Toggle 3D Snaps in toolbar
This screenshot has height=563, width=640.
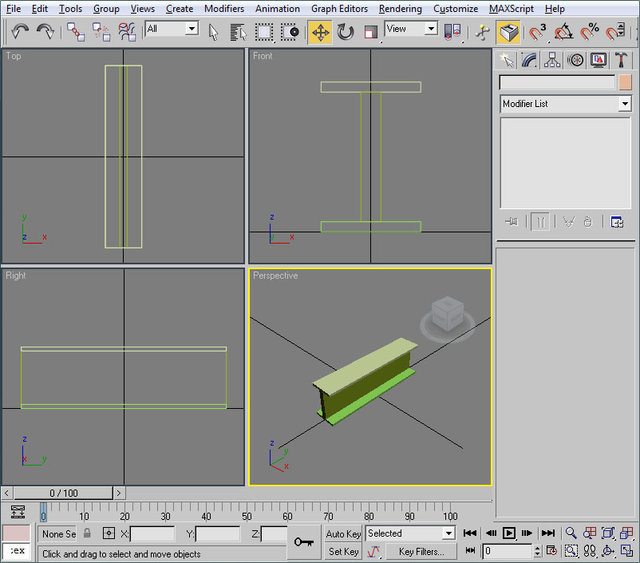(x=540, y=32)
